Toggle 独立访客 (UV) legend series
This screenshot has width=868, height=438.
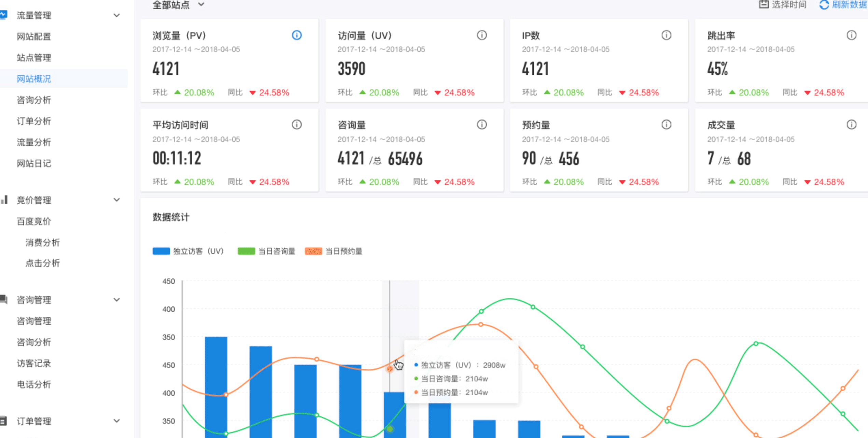point(198,251)
